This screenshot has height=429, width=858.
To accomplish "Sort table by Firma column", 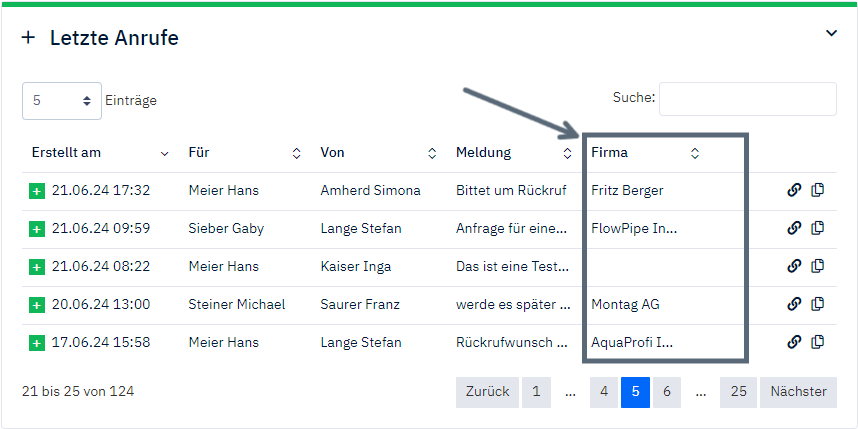I will coord(694,153).
